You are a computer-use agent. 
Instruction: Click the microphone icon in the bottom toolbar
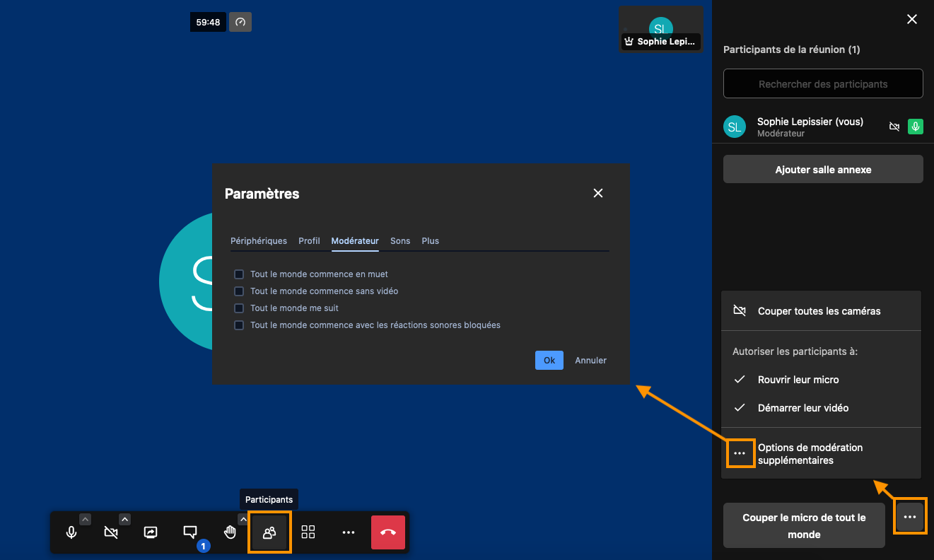[x=71, y=532]
